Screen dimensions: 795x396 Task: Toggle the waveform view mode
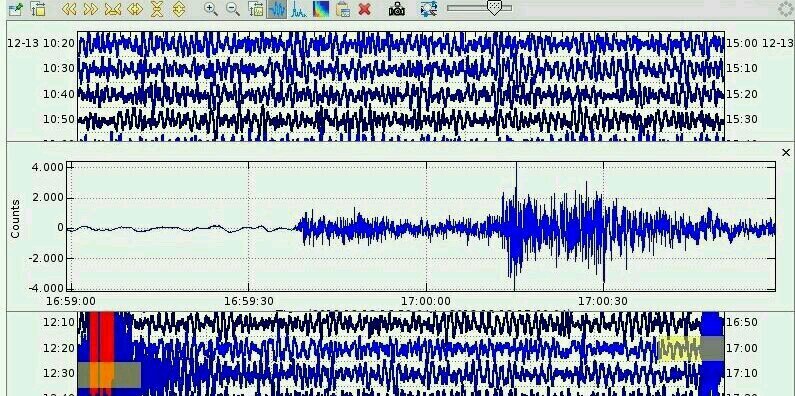(x=277, y=9)
